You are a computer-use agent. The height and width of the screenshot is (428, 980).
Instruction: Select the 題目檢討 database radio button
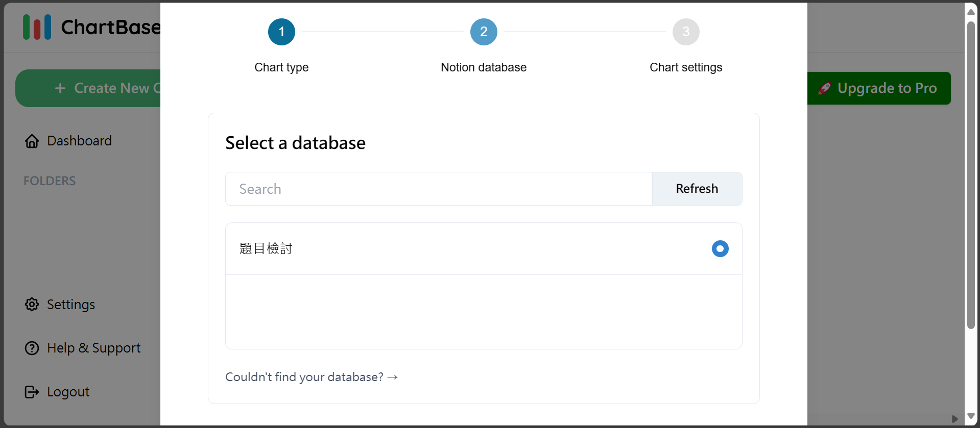720,249
